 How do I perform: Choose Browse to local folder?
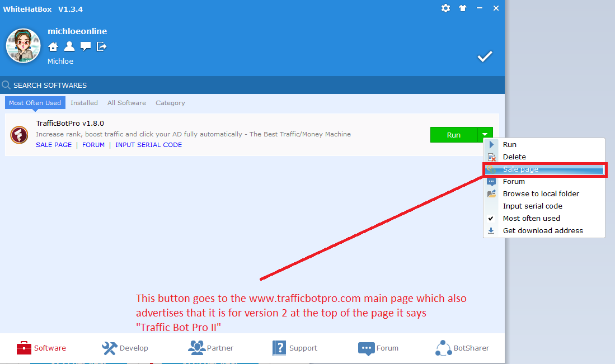(541, 193)
